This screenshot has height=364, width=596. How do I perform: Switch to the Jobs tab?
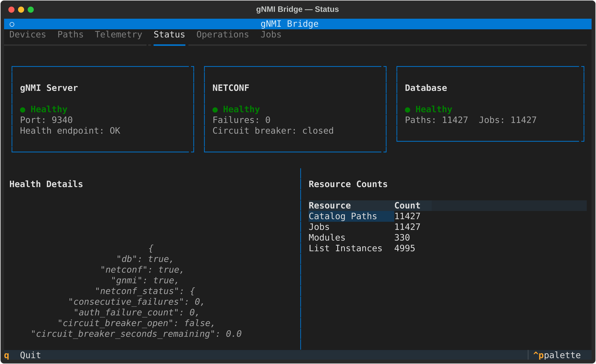[271, 34]
